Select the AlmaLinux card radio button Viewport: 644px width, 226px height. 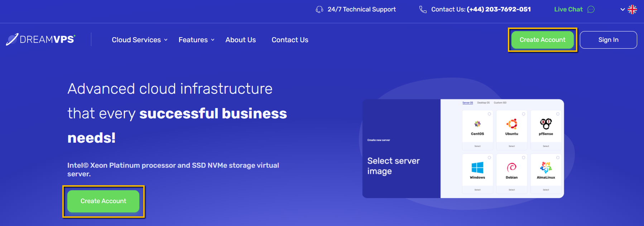558,158
